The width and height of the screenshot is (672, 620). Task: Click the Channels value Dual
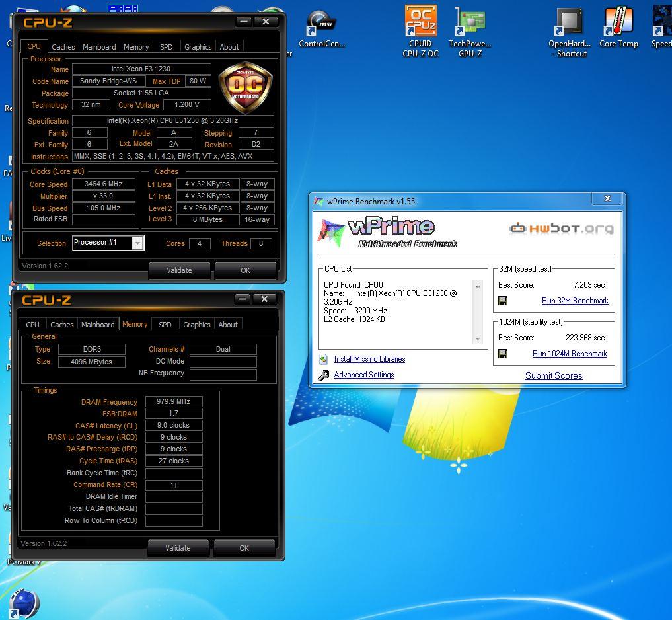pyautogui.click(x=223, y=349)
